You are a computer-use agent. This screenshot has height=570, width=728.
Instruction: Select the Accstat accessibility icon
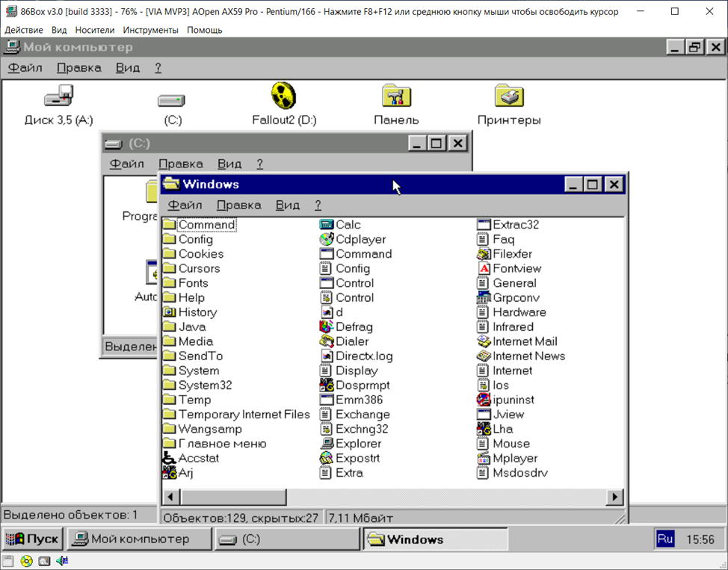click(x=170, y=459)
